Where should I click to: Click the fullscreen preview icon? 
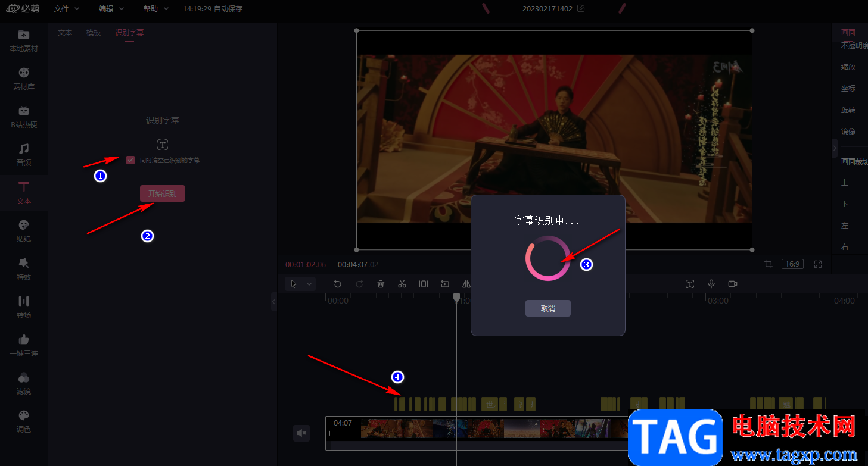point(818,264)
